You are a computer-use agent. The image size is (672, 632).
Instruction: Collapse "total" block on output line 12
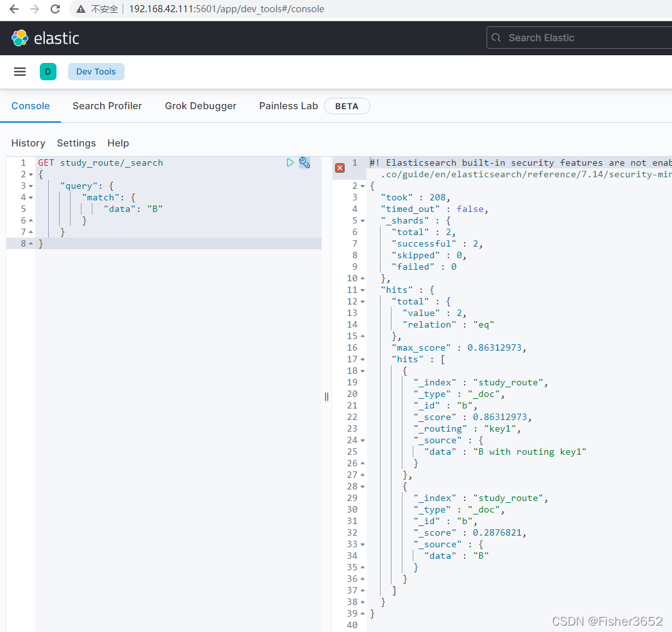pos(363,302)
